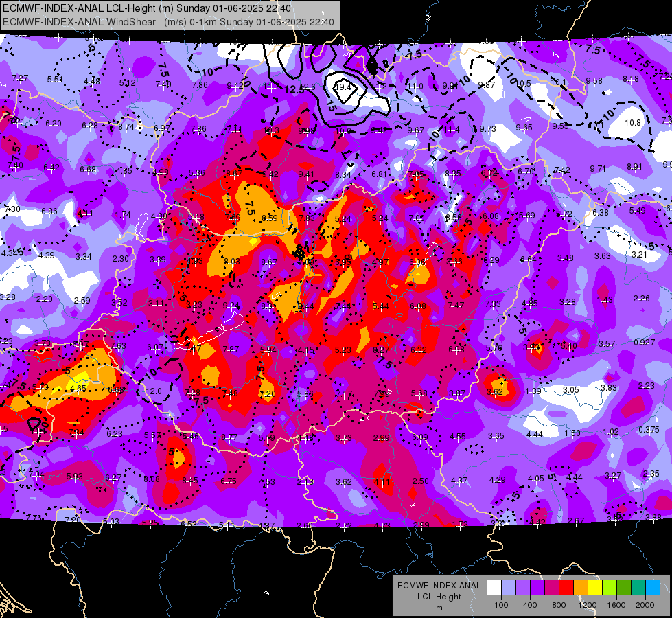Click the 8.91 grid value on the map

(x=635, y=167)
